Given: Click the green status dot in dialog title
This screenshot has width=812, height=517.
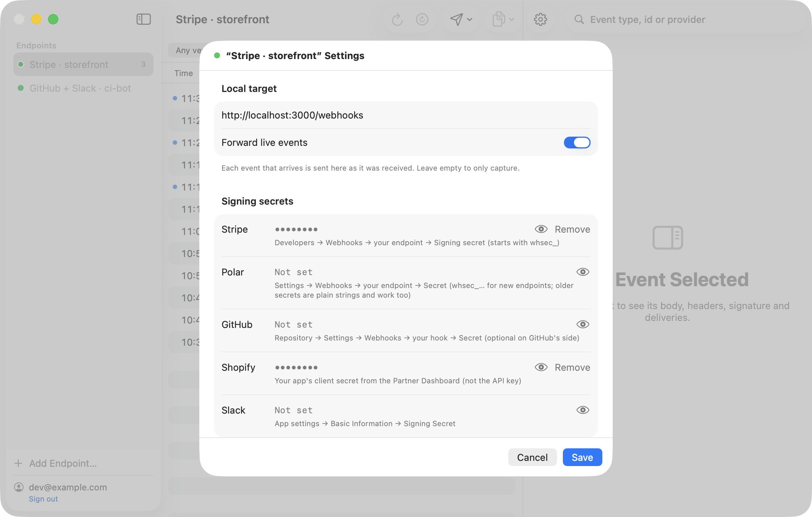Looking at the screenshot, I should [217, 55].
